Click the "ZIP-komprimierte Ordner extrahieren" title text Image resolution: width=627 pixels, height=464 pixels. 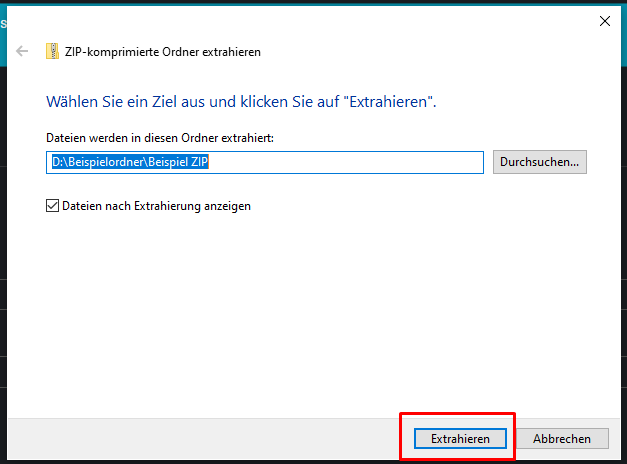[x=164, y=52]
